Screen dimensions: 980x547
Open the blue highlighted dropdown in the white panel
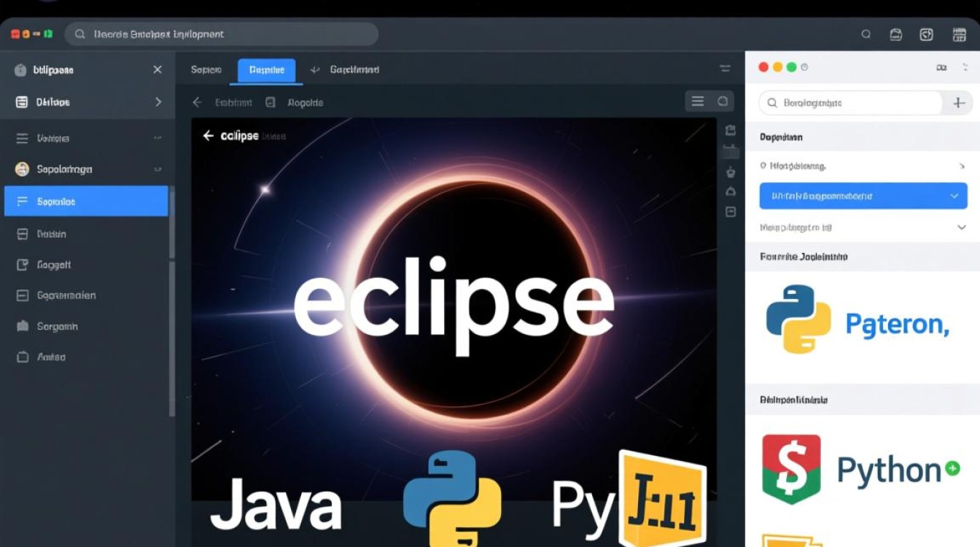tap(863, 196)
